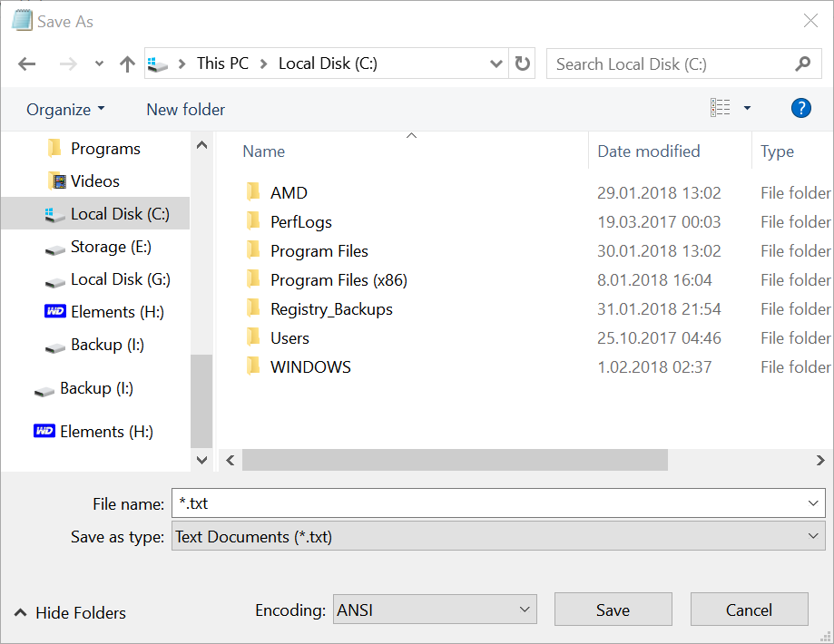Open the Organize menu
Screen dimensions: 834x644
(x=65, y=110)
